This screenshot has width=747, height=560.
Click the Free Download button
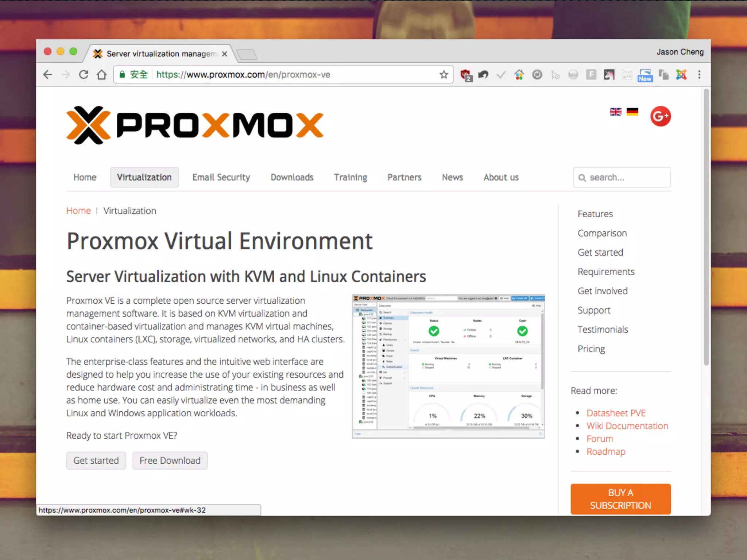point(170,461)
